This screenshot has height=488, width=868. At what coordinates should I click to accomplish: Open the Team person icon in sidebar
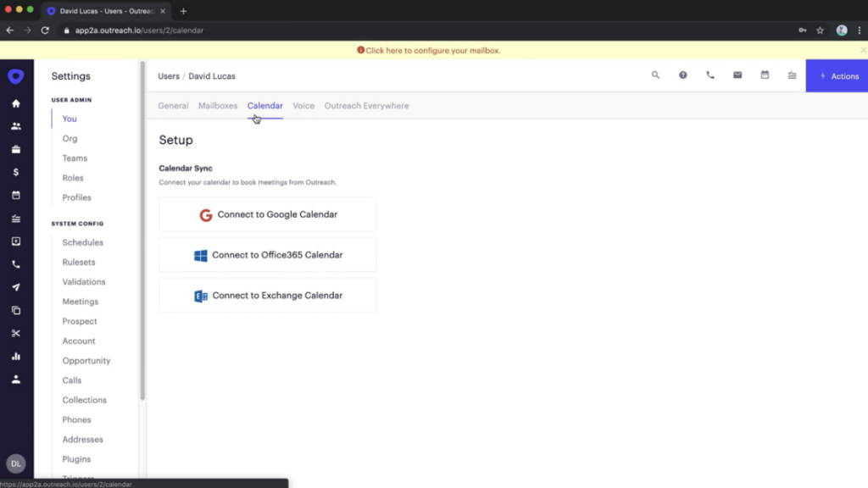(x=16, y=380)
